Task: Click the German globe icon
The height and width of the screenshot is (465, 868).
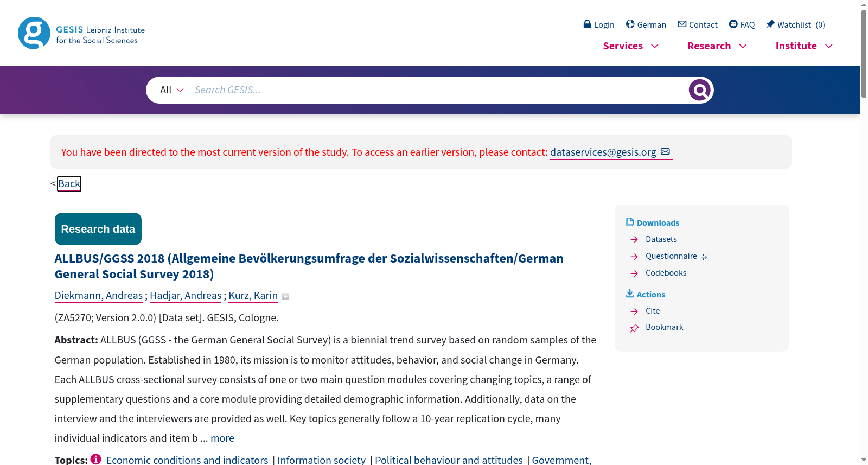Action: (630, 24)
